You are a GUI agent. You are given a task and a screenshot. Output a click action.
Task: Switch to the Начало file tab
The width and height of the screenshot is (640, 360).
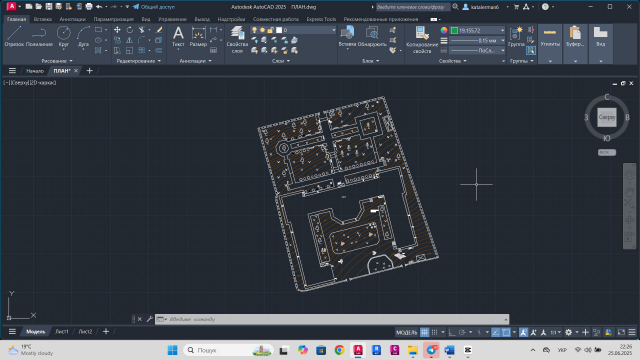(35, 71)
